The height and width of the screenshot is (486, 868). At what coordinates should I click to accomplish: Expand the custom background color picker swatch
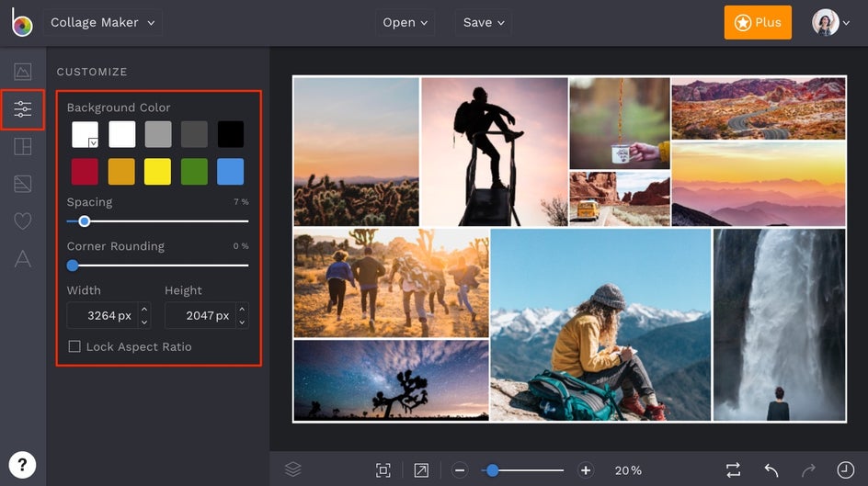86,135
